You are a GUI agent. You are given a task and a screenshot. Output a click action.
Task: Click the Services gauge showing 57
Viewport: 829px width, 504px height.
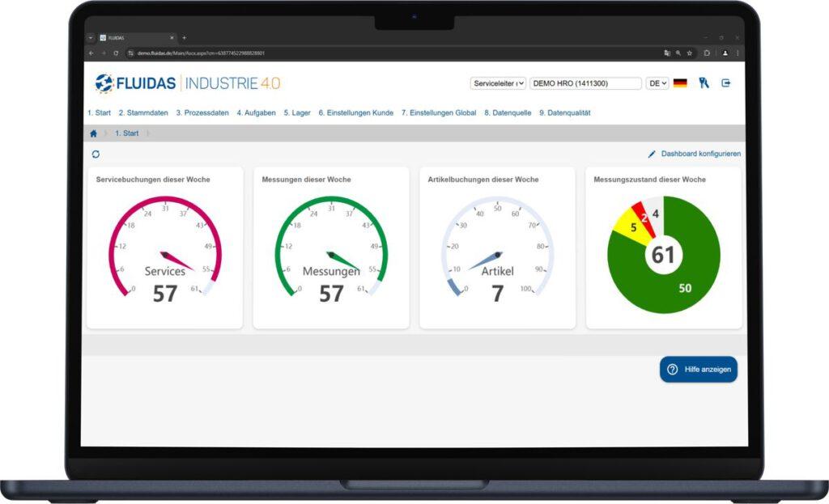[164, 252]
